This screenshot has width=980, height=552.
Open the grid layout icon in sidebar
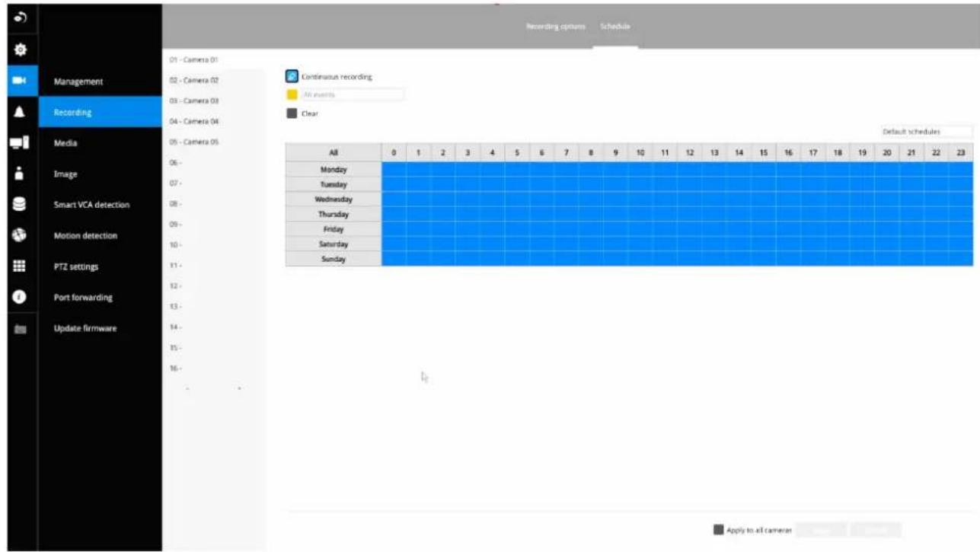(18, 266)
